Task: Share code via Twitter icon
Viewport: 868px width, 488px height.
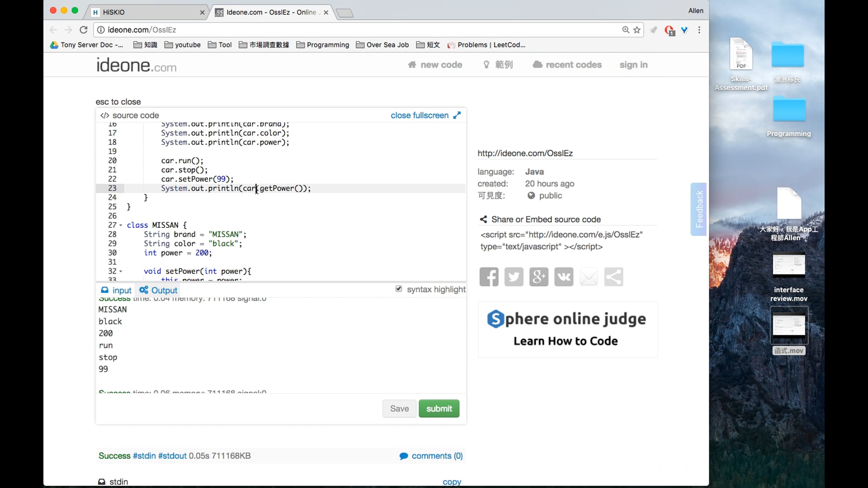Action: coord(514,277)
